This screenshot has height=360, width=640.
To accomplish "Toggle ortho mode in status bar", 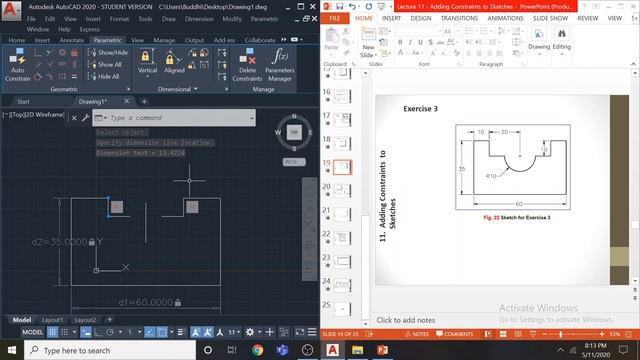I will pyautogui.click(x=98, y=332).
